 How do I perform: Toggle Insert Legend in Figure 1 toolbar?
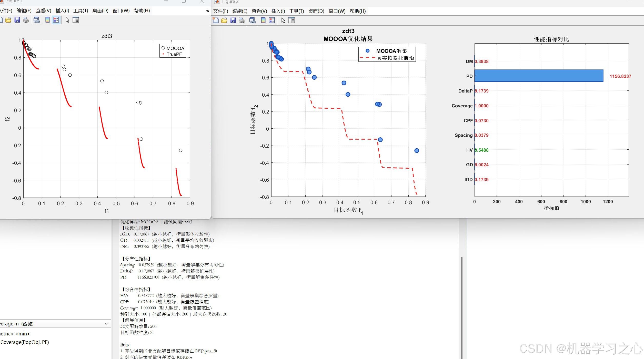[56, 20]
